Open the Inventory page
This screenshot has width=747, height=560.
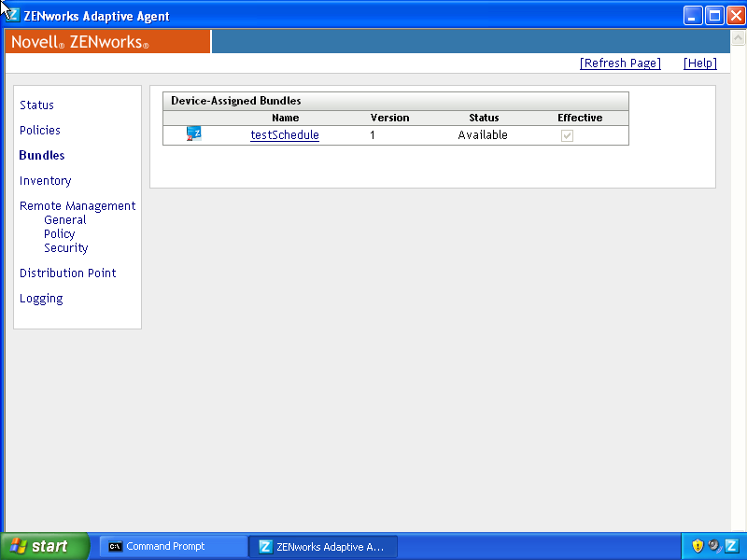tap(45, 181)
